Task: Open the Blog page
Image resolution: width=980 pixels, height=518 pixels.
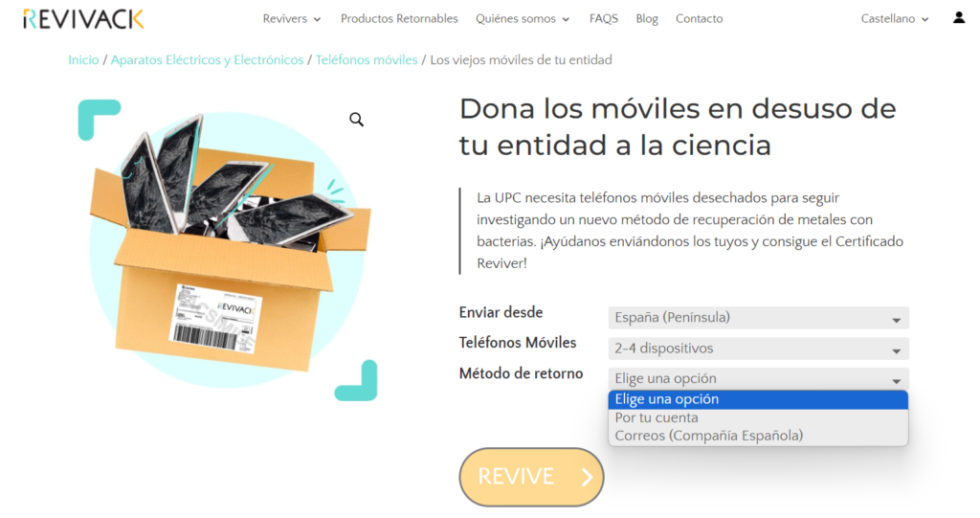Action: (x=646, y=19)
